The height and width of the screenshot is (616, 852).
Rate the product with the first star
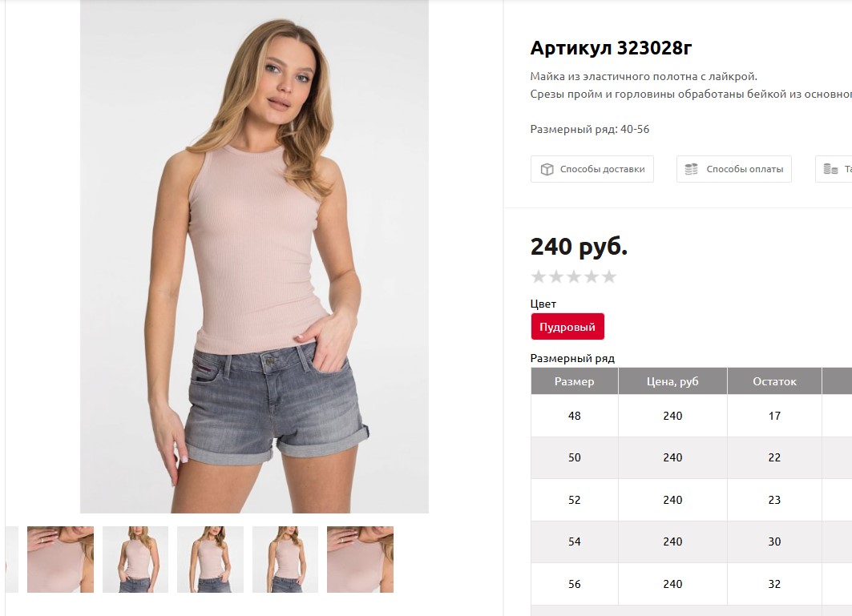click(539, 277)
